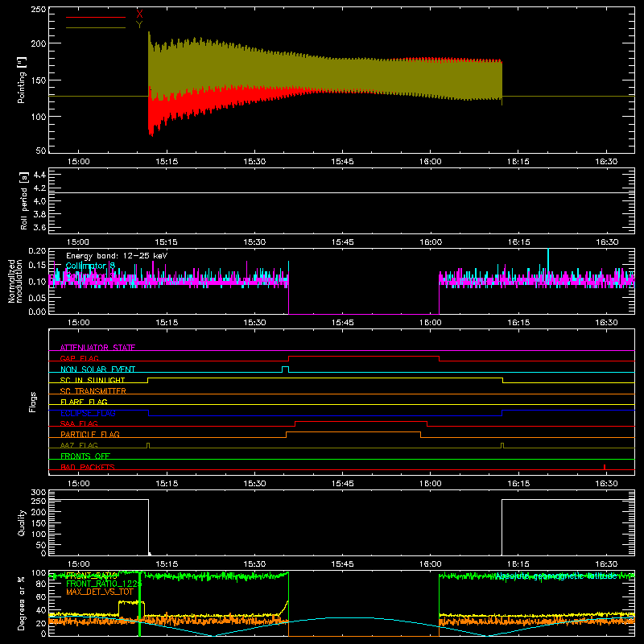Select the olive A2Z_FLAG label

coord(79,446)
